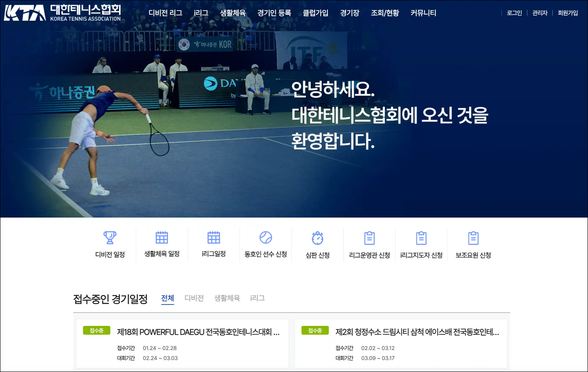This screenshot has width=588, height=372.
Task: Open the 디비전 리그 menu
Action: [165, 13]
